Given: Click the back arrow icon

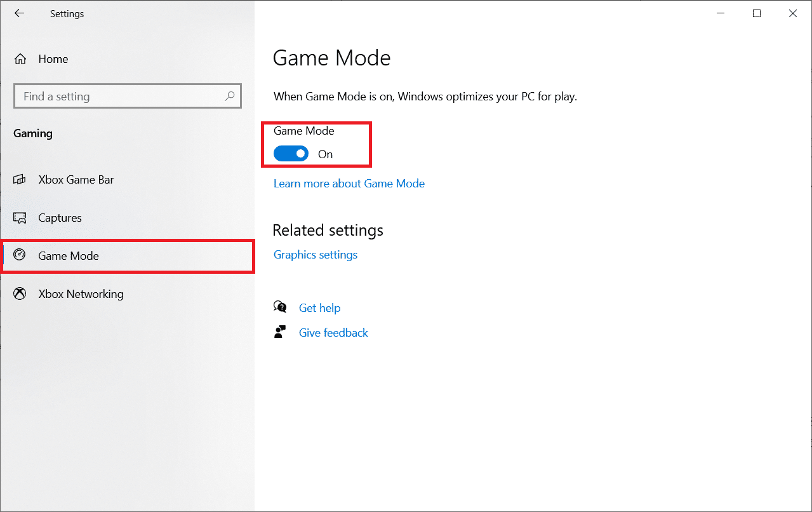Looking at the screenshot, I should click(x=20, y=13).
